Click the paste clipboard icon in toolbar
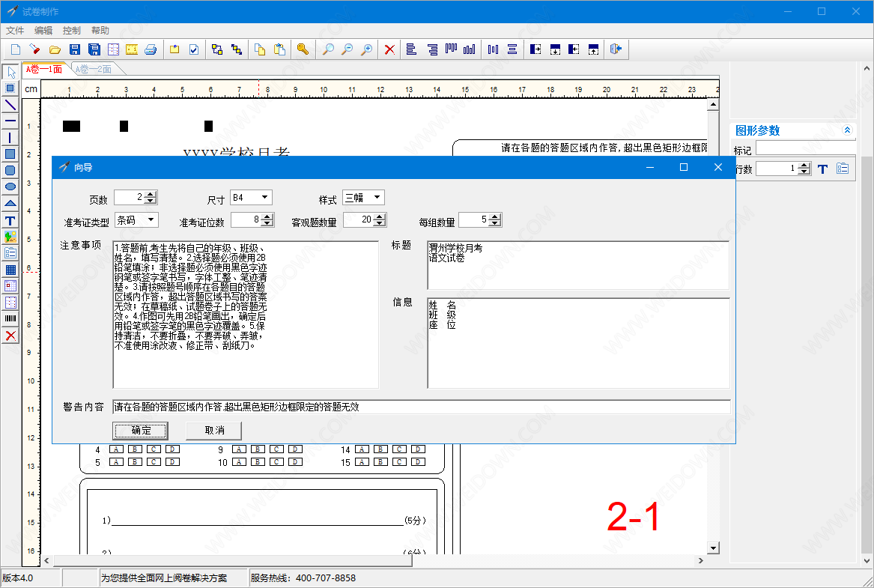 click(280, 49)
